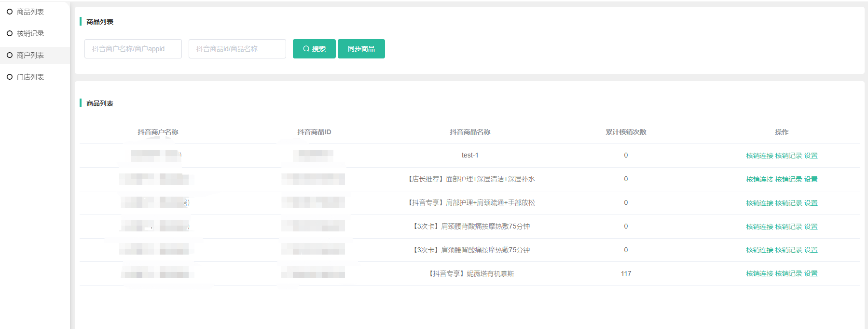Focus the 抖音商品id/商品名称 input
868x329 pixels.
coord(237,49)
